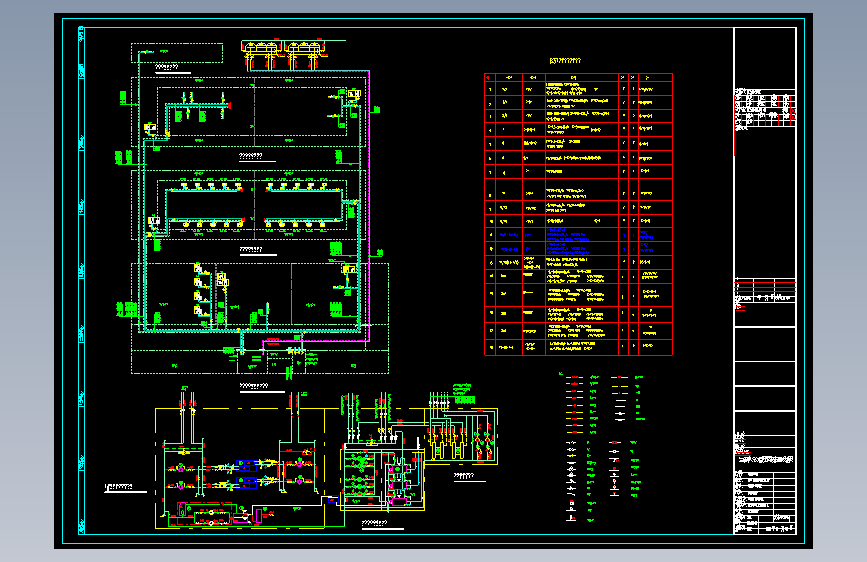The width and height of the screenshot is (867, 562).
Task: Select the cooling tower symbols atop plan
Action: point(285,55)
